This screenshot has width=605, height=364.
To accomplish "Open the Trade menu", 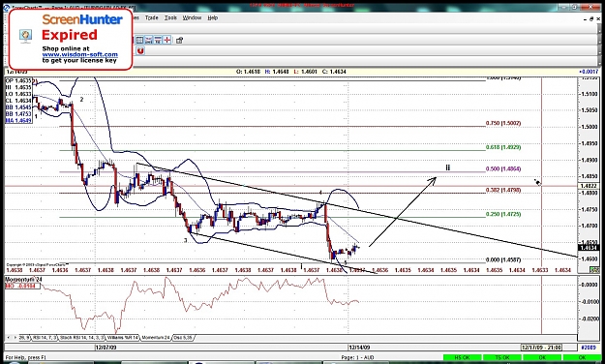I will pos(151,17).
